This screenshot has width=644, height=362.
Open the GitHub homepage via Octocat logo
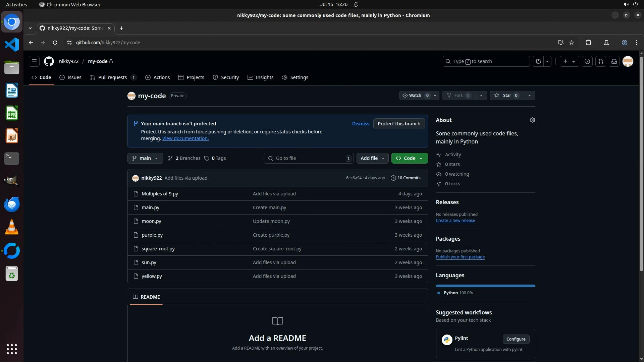[49, 61]
